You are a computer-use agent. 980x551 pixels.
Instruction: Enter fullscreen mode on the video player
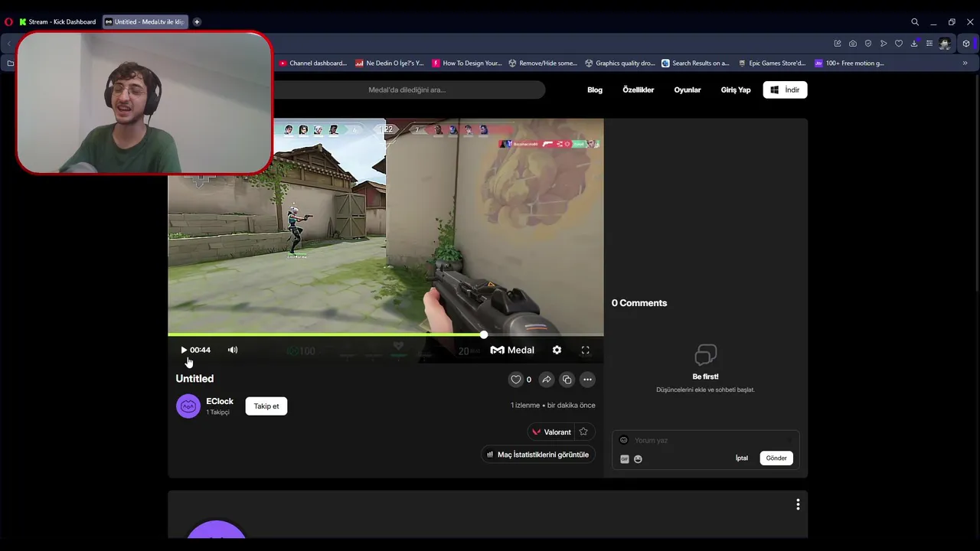[585, 350]
